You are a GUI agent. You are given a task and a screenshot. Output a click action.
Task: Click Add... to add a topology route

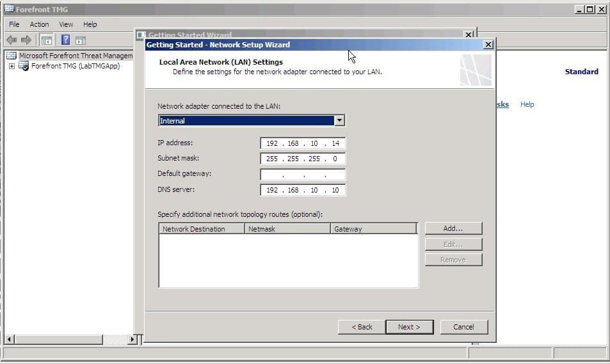coord(453,228)
